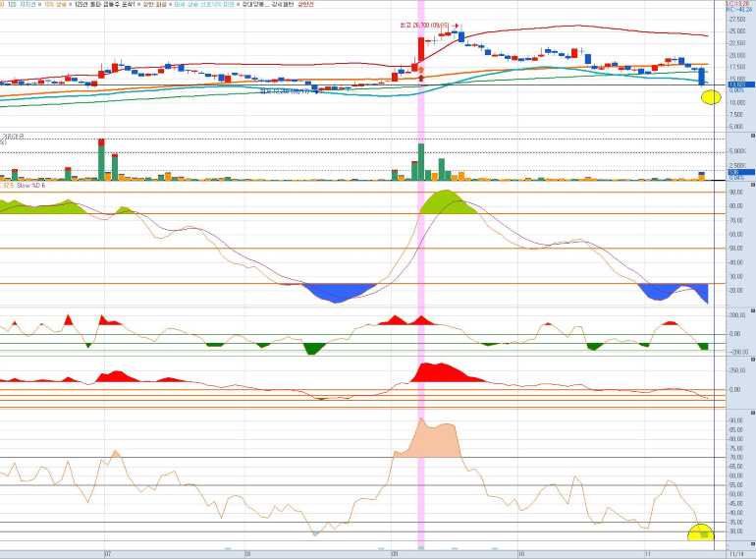
Task: Select the red '상한선' legend label
Action: coord(305,4)
